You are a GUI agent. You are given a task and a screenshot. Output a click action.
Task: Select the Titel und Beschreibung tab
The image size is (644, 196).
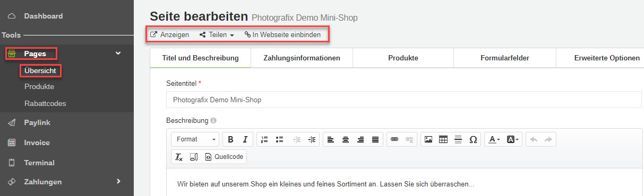(200, 58)
